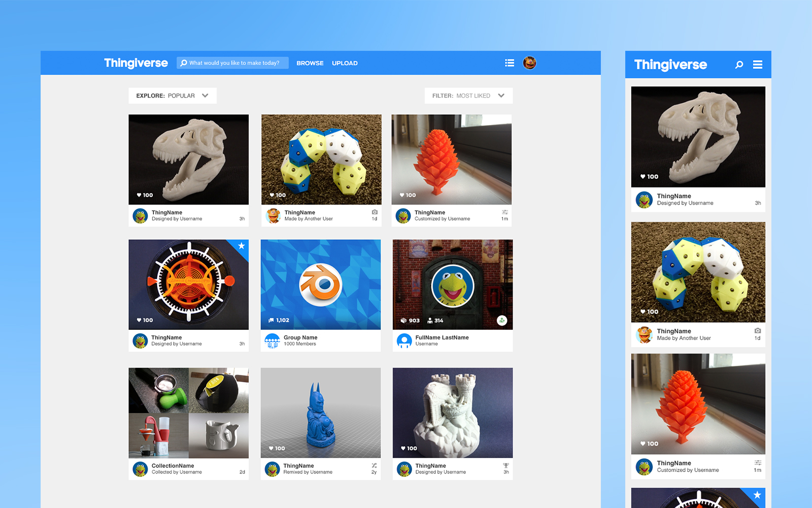Open the T-Rex skull thumbnail in mobile layout

(698, 137)
